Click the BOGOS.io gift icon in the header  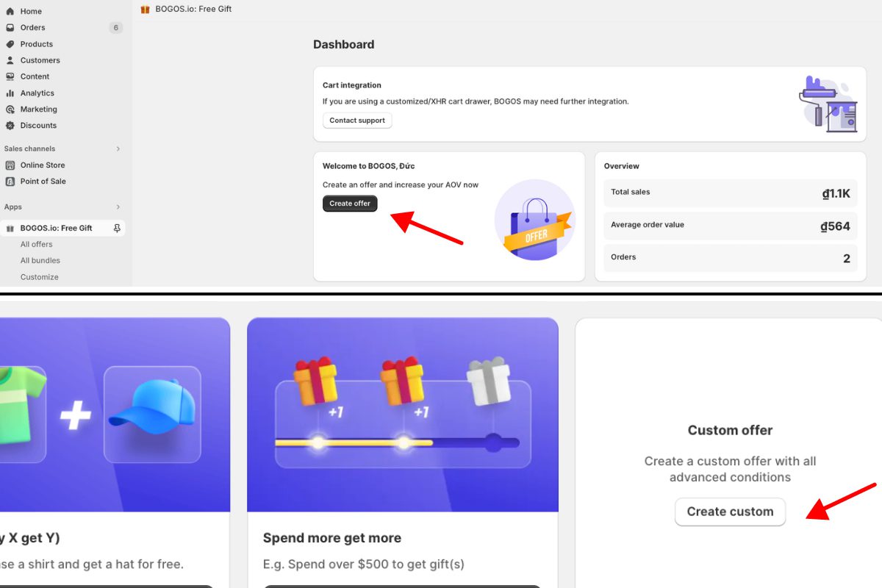click(x=143, y=9)
